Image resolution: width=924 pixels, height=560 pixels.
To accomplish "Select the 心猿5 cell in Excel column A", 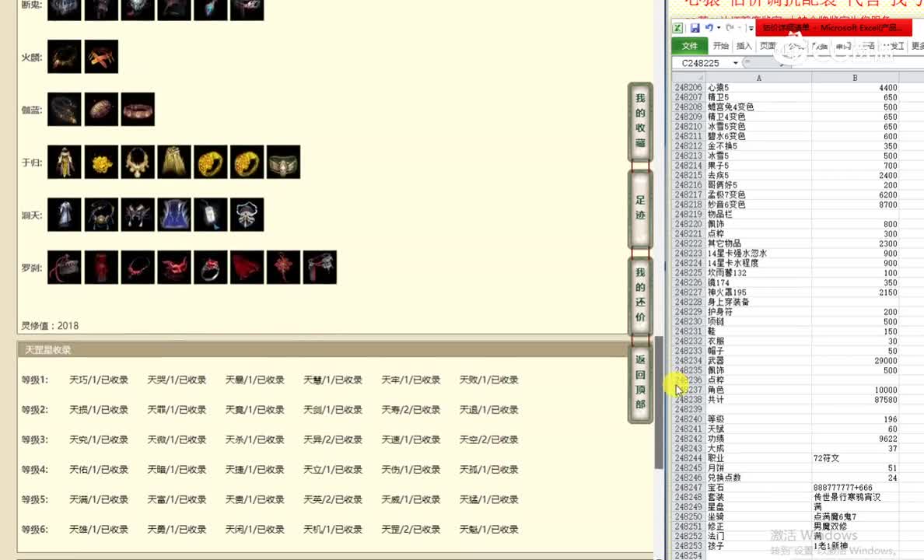I will 758,88.
